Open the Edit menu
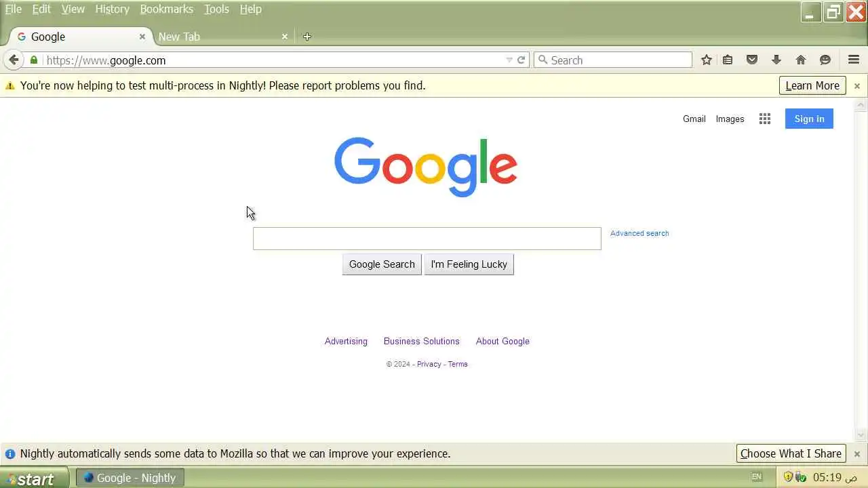This screenshot has width=868, height=488. [x=41, y=9]
